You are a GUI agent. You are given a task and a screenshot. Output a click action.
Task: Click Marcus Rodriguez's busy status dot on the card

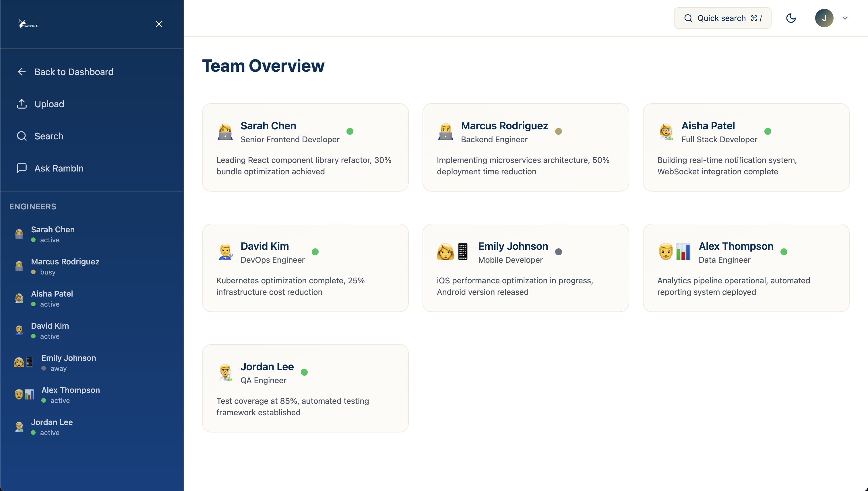pos(559,132)
